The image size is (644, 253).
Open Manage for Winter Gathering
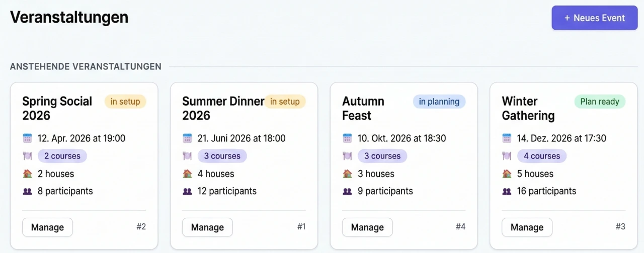tap(527, 227)
